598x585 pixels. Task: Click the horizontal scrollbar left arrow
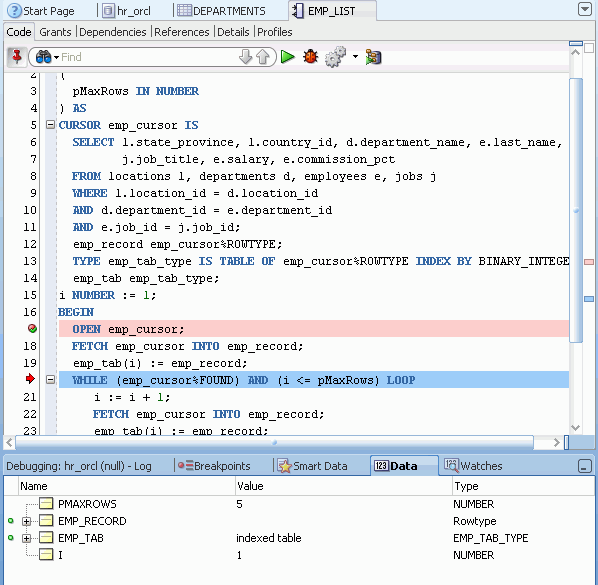point(9,443)
